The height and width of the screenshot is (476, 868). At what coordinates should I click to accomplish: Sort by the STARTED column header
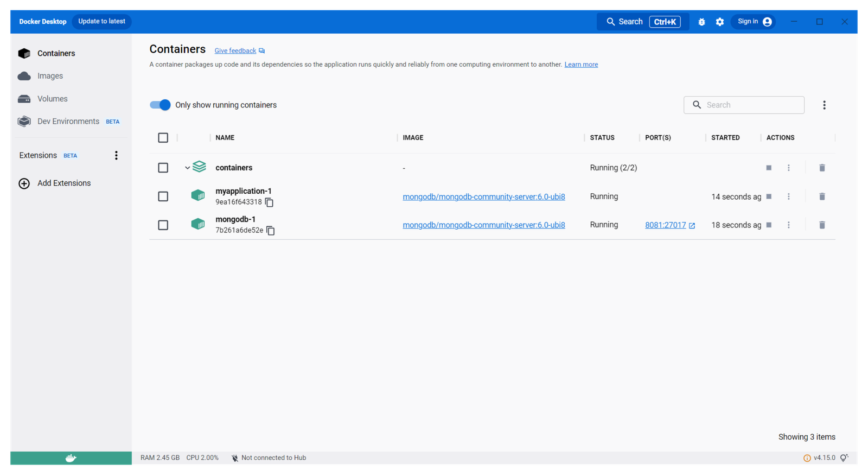click(725, 138)
